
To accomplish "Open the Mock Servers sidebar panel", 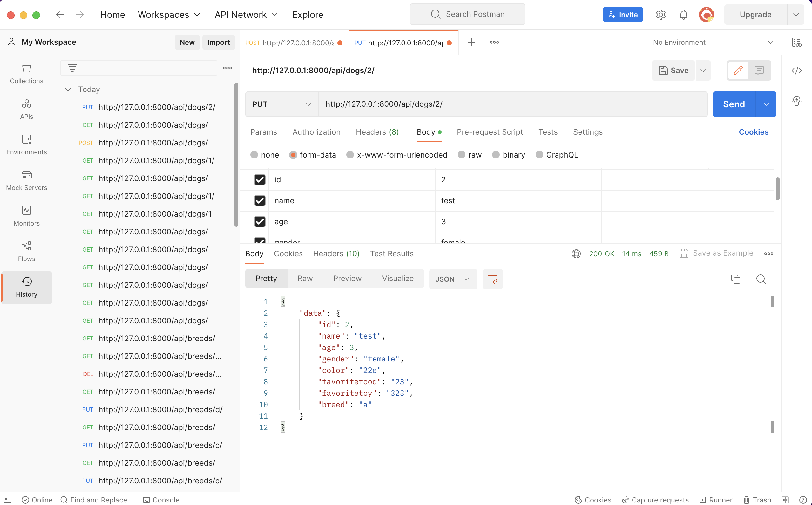I will [x=26, y=180].
